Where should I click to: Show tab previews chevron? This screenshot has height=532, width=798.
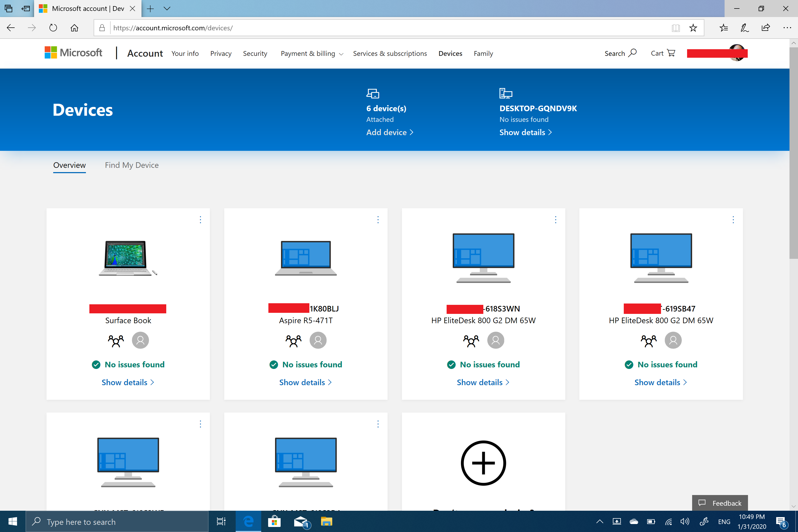pos(167,9)
